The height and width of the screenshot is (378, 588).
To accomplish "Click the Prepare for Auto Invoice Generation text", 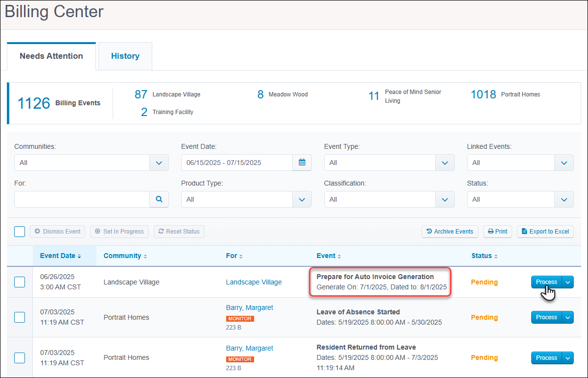I will (x=375, y=277).
